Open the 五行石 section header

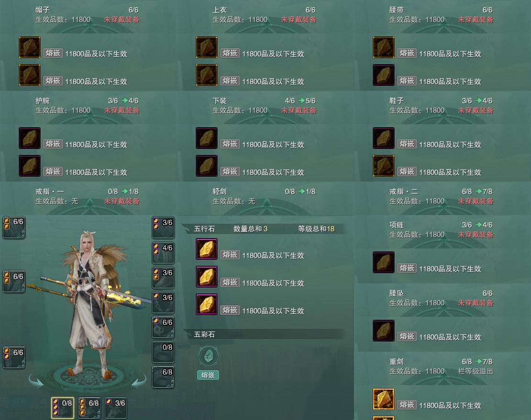click(264, 229)
